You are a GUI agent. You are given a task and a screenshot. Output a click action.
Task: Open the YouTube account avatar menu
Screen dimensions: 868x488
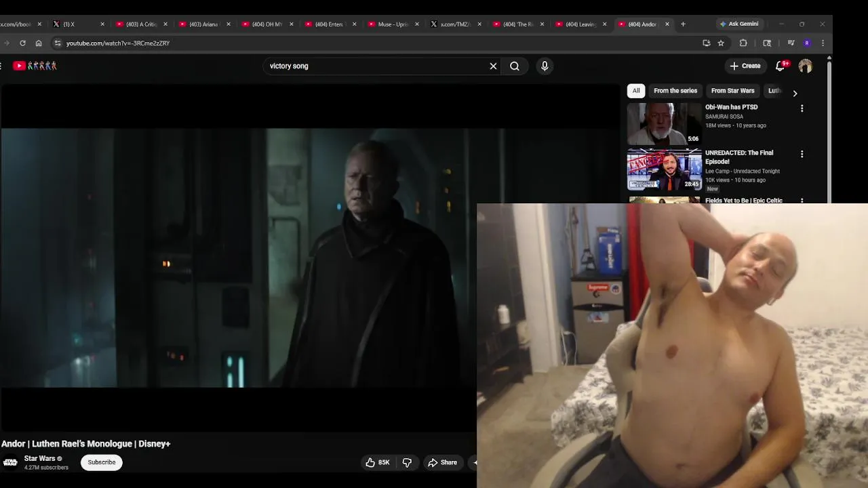[805, 66]
